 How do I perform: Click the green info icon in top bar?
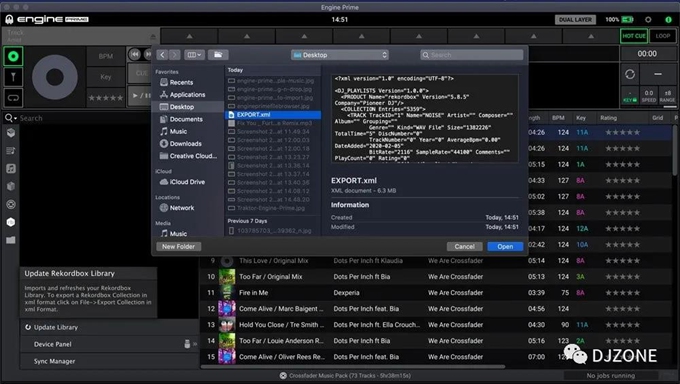[668, 20]
